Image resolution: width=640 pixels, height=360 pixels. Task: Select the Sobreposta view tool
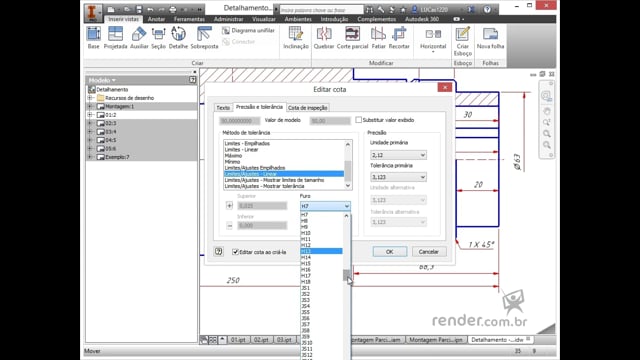click(204, 38)
